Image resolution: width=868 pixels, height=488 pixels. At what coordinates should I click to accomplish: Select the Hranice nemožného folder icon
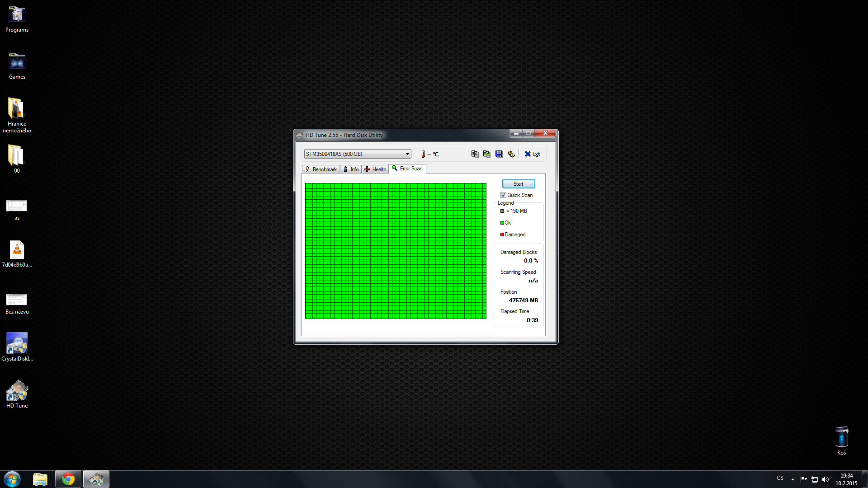point(17,116)
